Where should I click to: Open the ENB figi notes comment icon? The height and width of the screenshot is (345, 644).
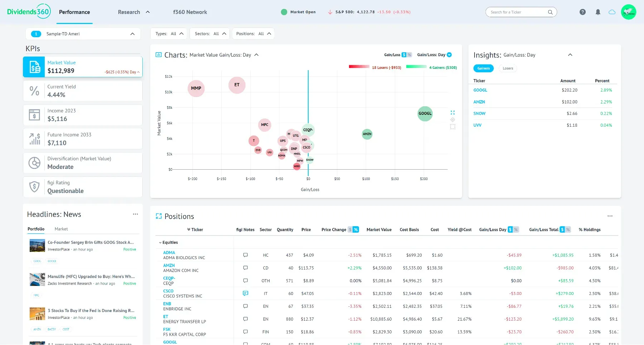coord(245,306)
